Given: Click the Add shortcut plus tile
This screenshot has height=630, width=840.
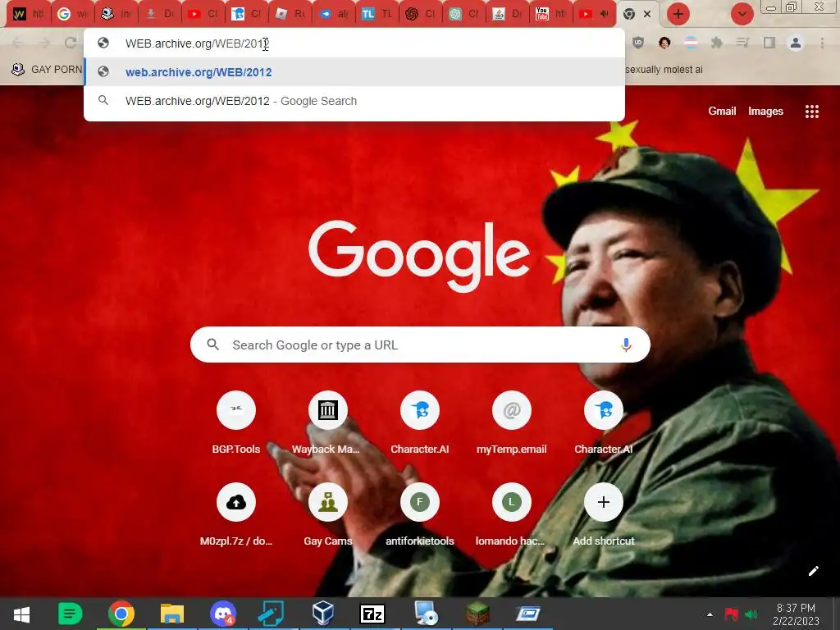Looking at the screenshot, I should [x=603, y=502].
